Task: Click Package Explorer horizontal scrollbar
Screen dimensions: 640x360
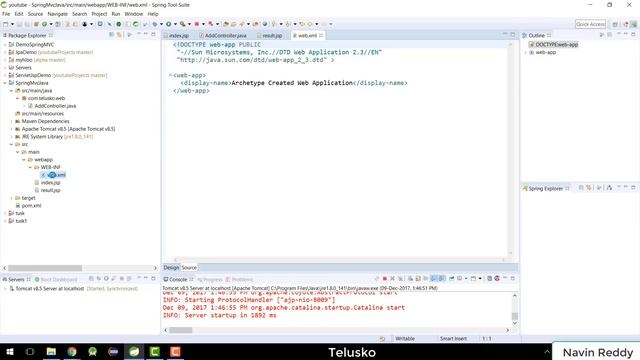Action: [45, 268]
